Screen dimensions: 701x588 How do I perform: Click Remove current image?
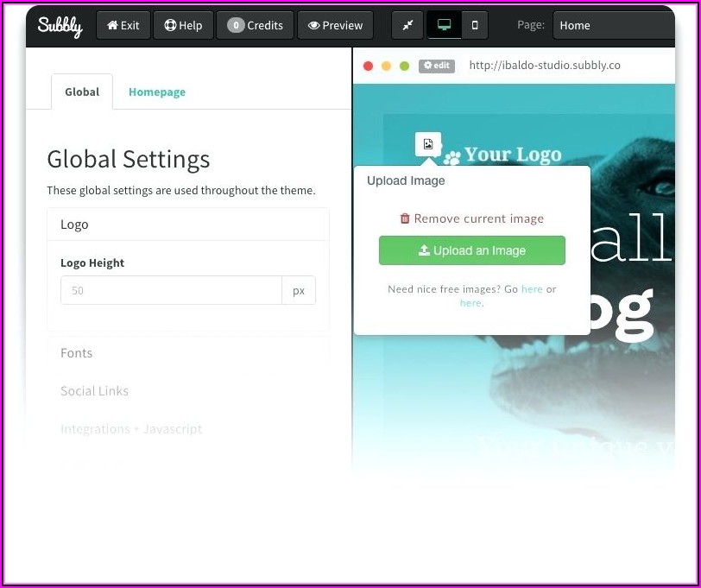tap(471, 218)
